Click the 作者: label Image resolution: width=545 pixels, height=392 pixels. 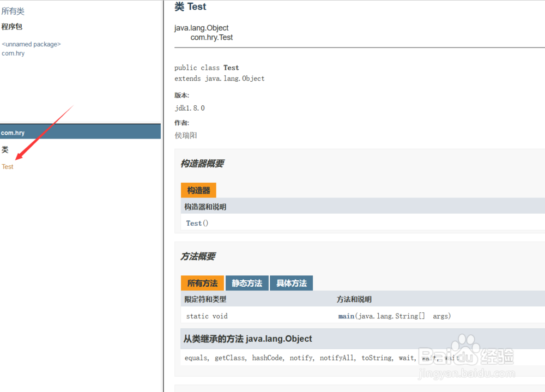[181, 123]
